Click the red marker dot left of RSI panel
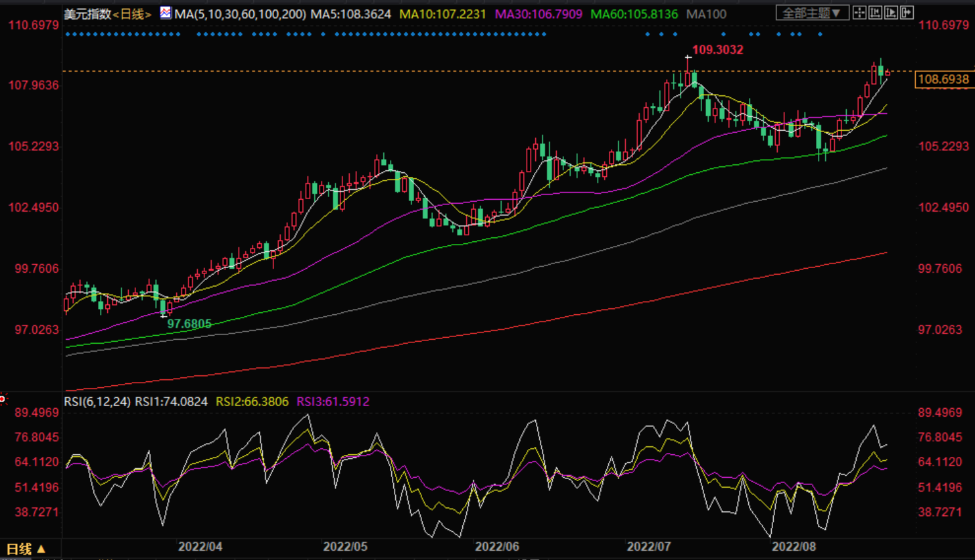This screenshot has height=560, width=975. point(3,399)
